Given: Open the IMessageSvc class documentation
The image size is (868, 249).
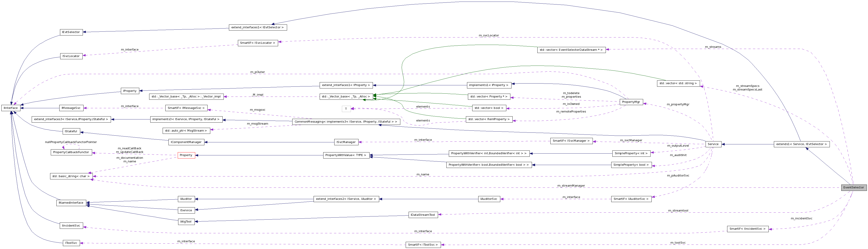Looking at the screenshot, I should [71, 108].
